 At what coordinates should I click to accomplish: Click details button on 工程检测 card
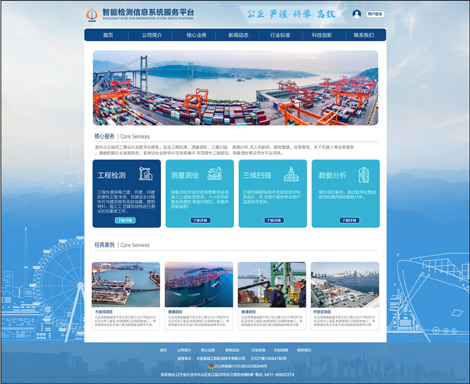pyautogui.click(x=125, y=220)
